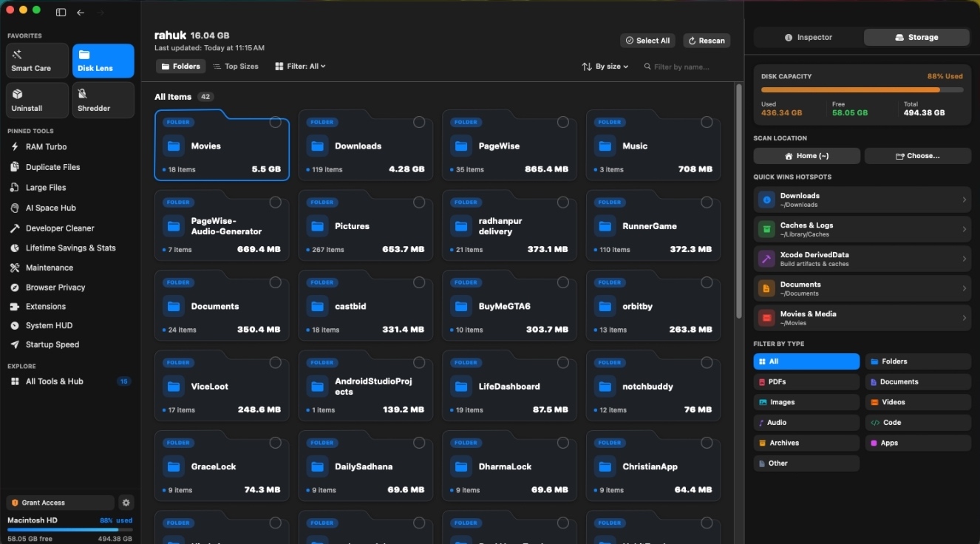Select the Movies folder checkbox circle
This screenshot has width=980, height=544.
275,123
